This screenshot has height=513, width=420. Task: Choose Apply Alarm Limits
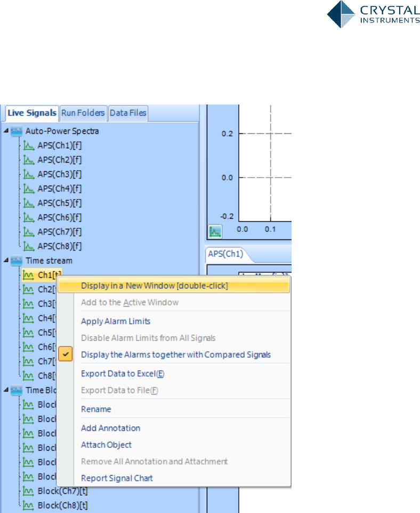point(174,321)
